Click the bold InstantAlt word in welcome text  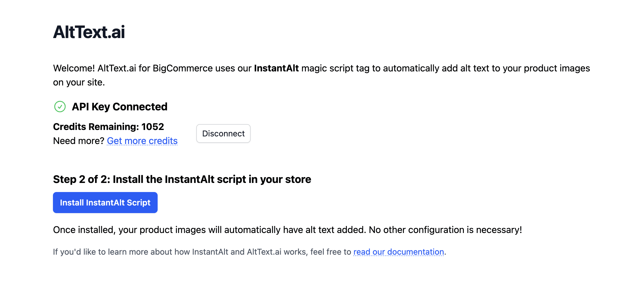click(x=276, y=68)
